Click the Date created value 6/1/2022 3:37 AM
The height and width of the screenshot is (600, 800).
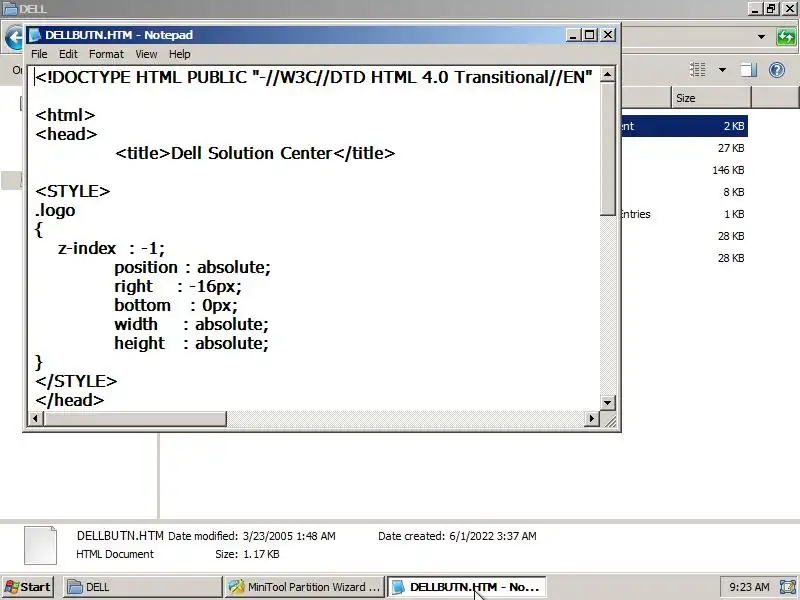(492, 536)
